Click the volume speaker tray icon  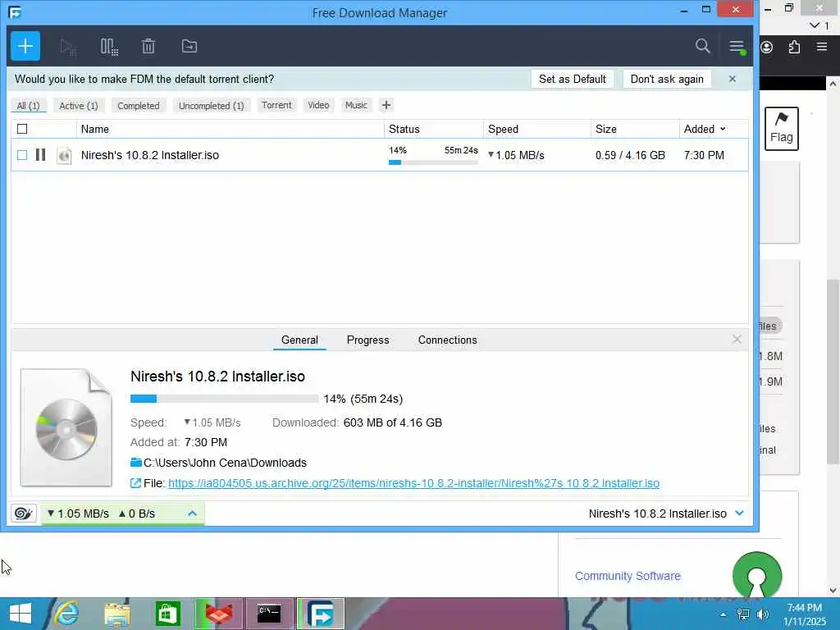click(764, 614)
